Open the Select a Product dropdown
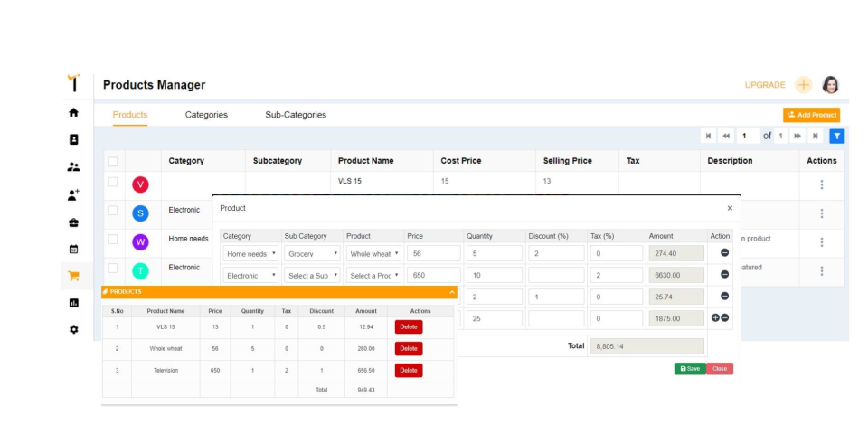Screen dimensions: 868x425 pos(373,275)
